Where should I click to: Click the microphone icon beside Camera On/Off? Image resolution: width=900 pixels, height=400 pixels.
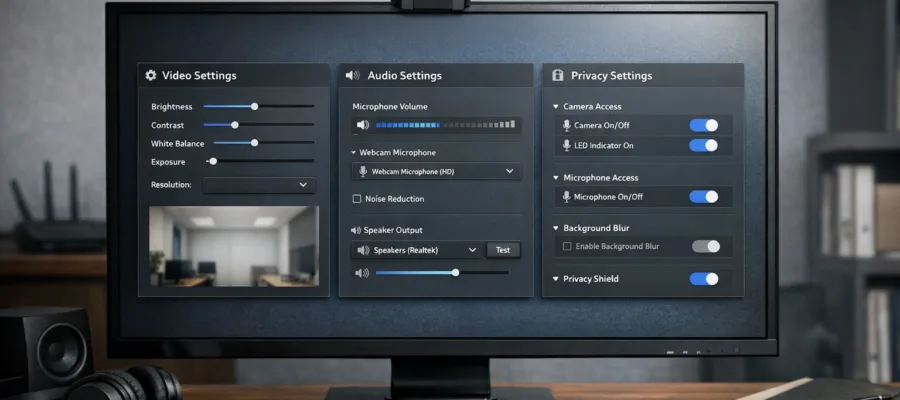(567, 125)
